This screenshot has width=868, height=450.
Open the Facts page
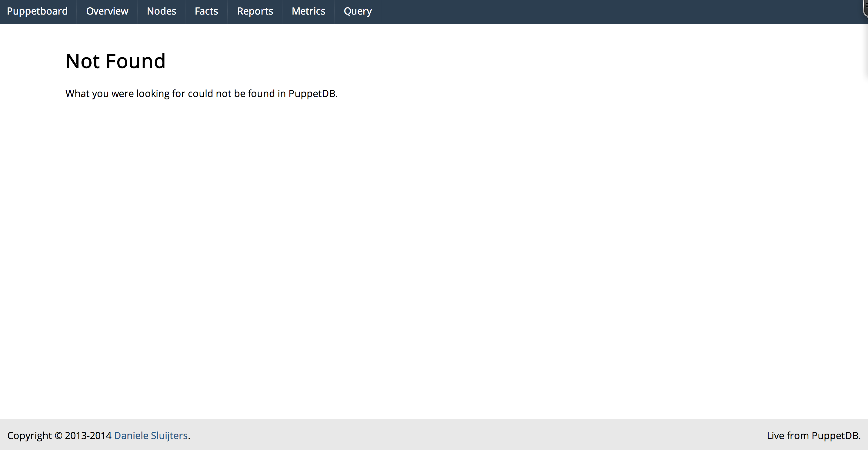click(x=206, y=11)
